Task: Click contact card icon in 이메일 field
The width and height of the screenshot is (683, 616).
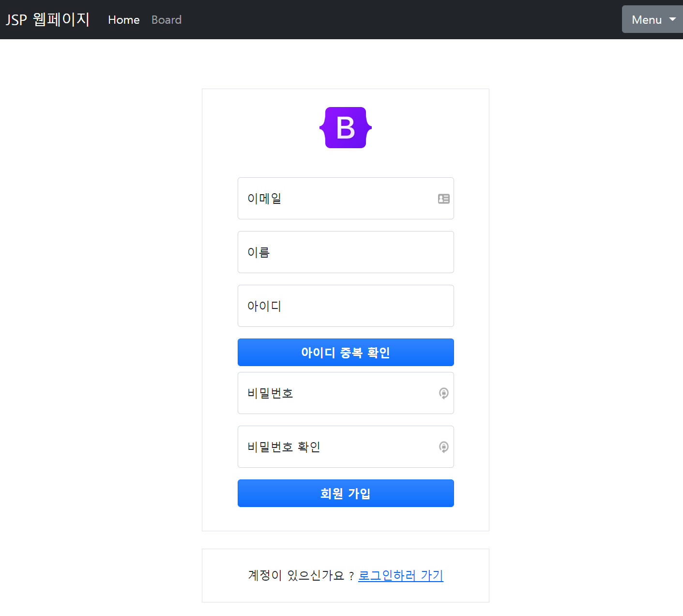Action: 444,199
